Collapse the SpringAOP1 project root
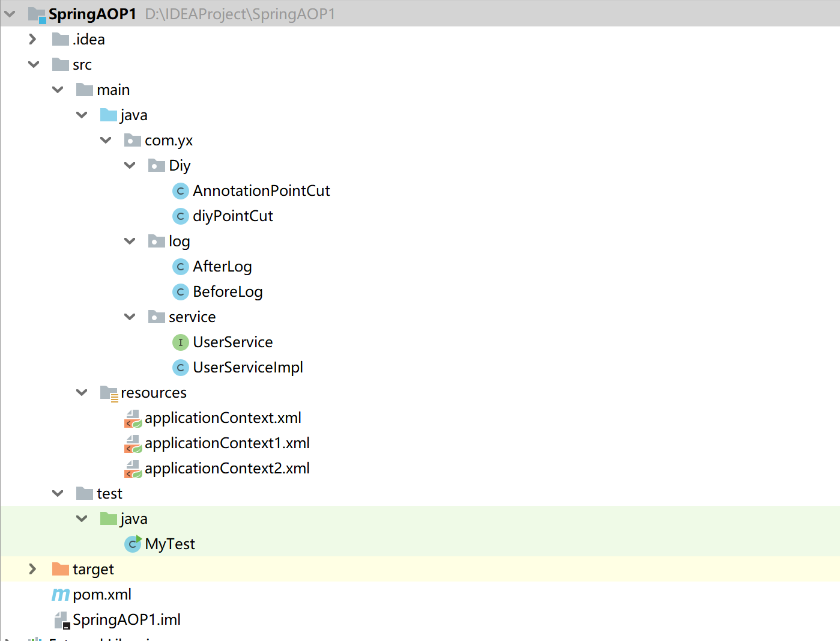 10,14
